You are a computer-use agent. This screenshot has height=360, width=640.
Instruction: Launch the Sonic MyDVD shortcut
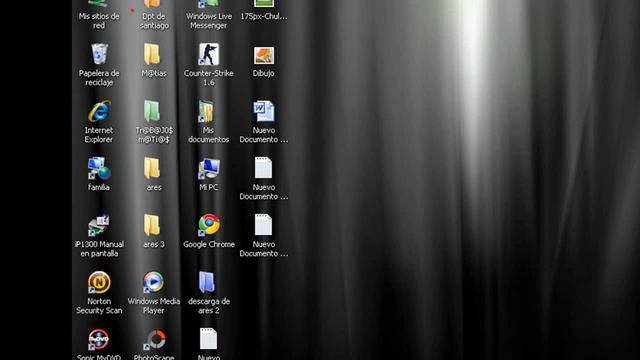coord(98,339)
